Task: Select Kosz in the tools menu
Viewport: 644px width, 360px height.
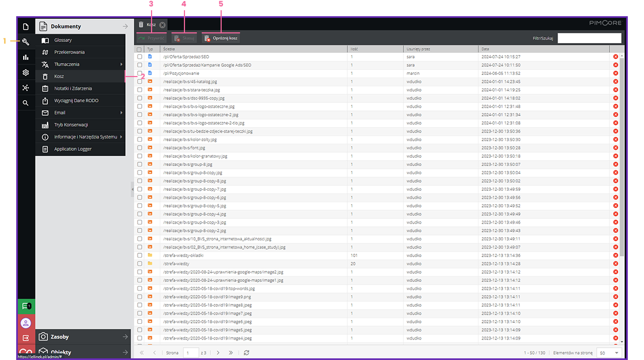Action: [x=59, y=77]
